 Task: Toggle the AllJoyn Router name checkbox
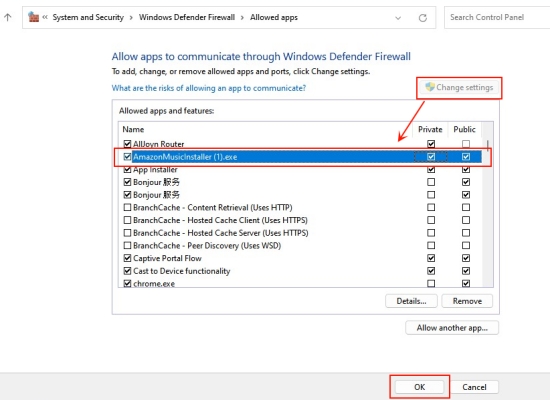click(x=127, y=144)
